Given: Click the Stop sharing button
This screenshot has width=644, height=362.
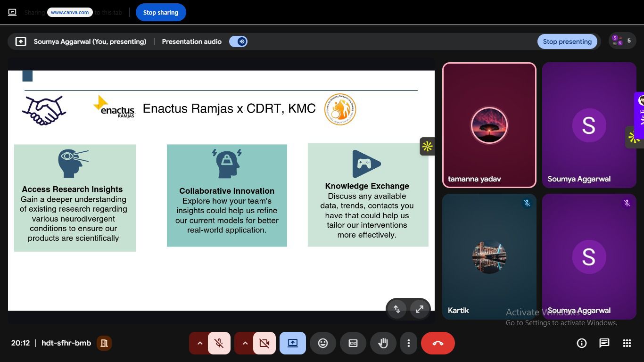Looking at the screenshot, I should pos(161,12).
